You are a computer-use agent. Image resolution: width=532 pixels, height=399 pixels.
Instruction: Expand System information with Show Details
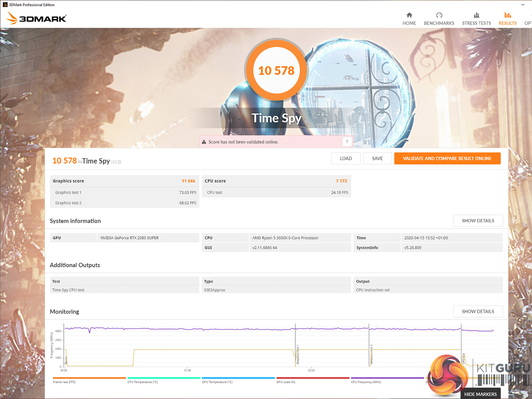pos(478,221)
